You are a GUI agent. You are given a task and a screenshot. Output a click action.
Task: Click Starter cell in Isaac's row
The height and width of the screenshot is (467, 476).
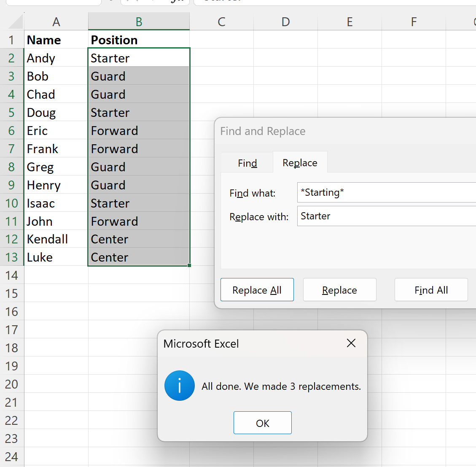coord(139,203)
